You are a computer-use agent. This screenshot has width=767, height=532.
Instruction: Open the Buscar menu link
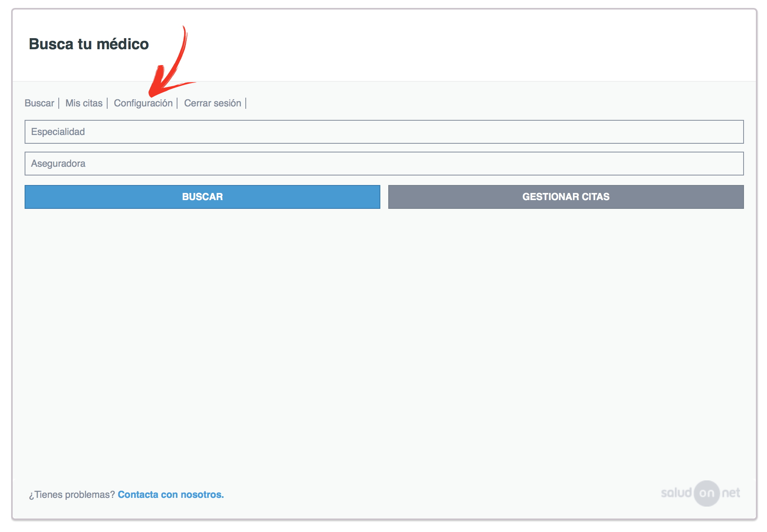39,103
